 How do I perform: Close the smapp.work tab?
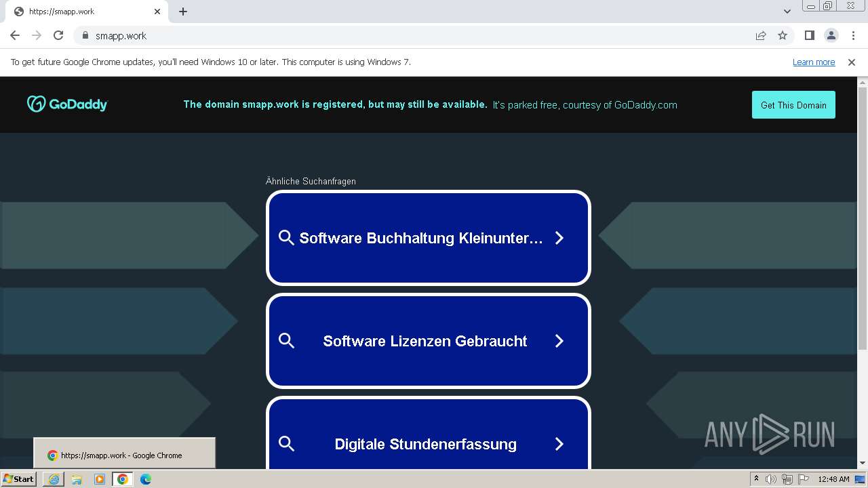pyautogui.click(x=157, y=12)
